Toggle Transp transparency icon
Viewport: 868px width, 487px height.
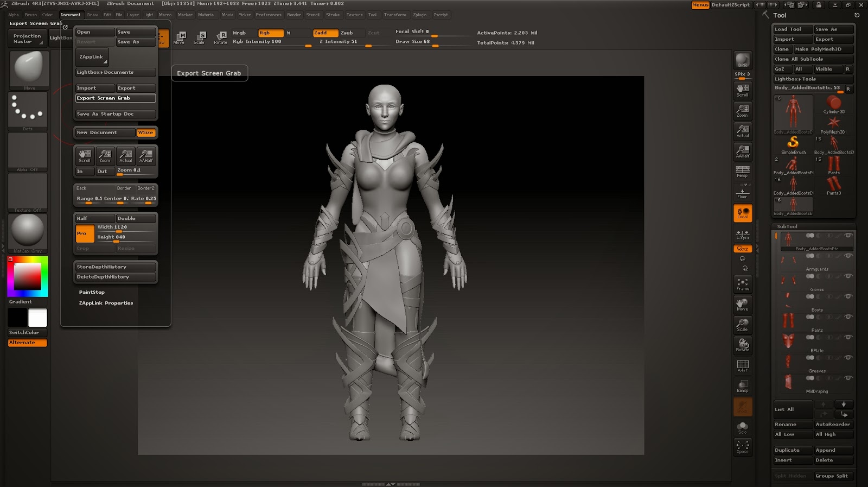click(742, 386)
